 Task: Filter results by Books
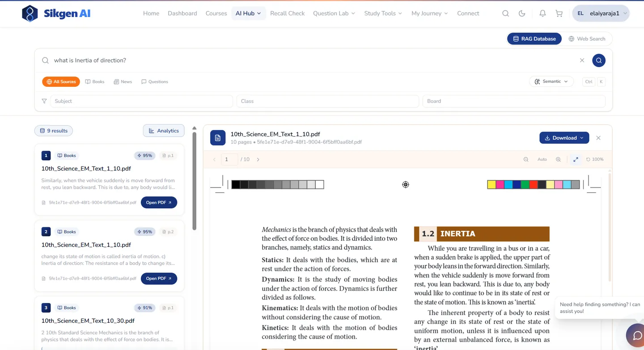(x=95, y=82)
